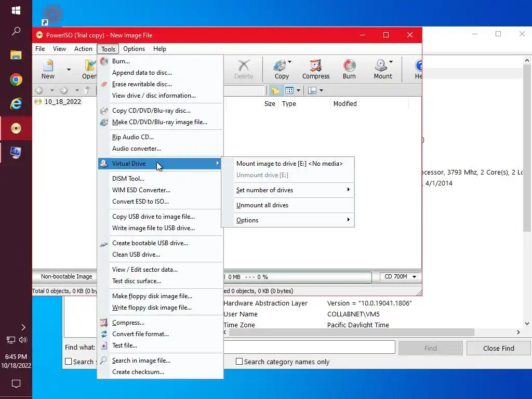Select Create checksum...
Image resolution: width=532 pixels, height=399 pixels.
(x=160, y=372)
